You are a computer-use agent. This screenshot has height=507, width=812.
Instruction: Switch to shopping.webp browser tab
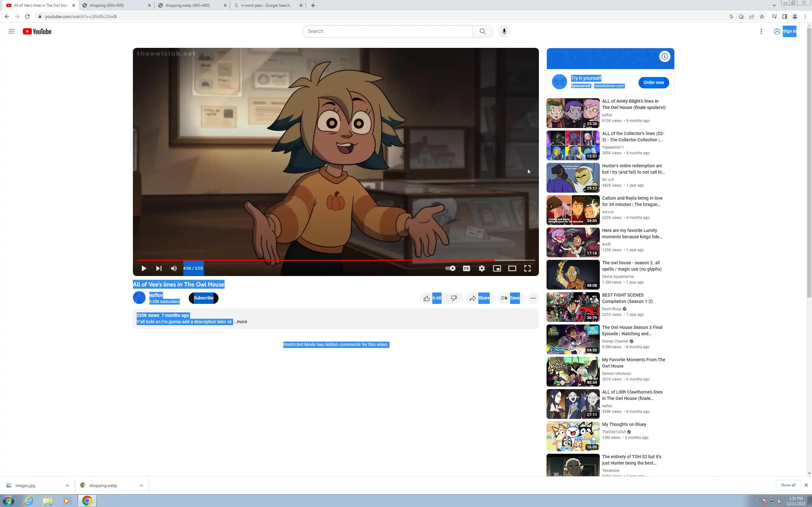click(x=188, y=5)
